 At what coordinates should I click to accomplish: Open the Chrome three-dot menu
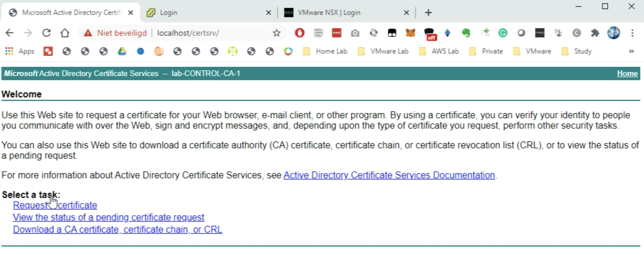pos(632,33)
